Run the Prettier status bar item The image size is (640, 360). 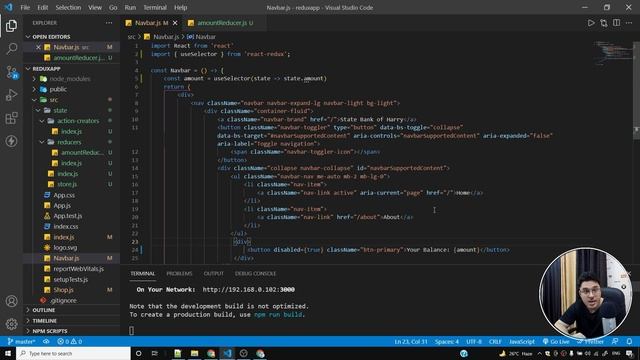coord(590,341)
